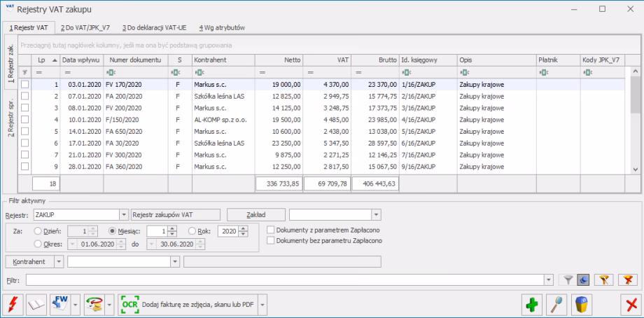Expand the Filtr field dropdown arrow
This screenshot has width=644, height=318.
[550, 280]
